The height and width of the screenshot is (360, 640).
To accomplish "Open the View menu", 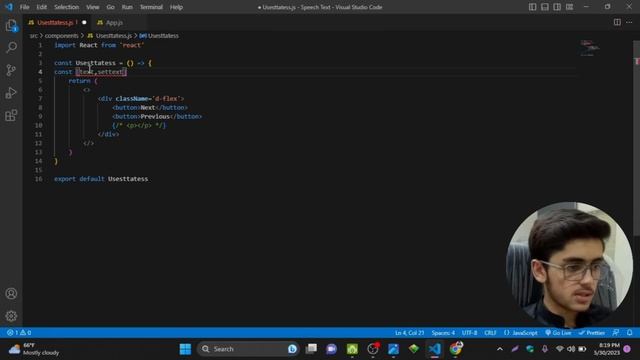I will click(92, 7).
